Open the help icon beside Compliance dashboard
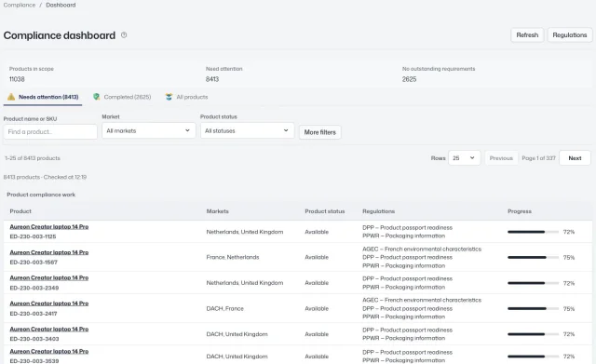The image size is (596, 364). tap(124, 35)
